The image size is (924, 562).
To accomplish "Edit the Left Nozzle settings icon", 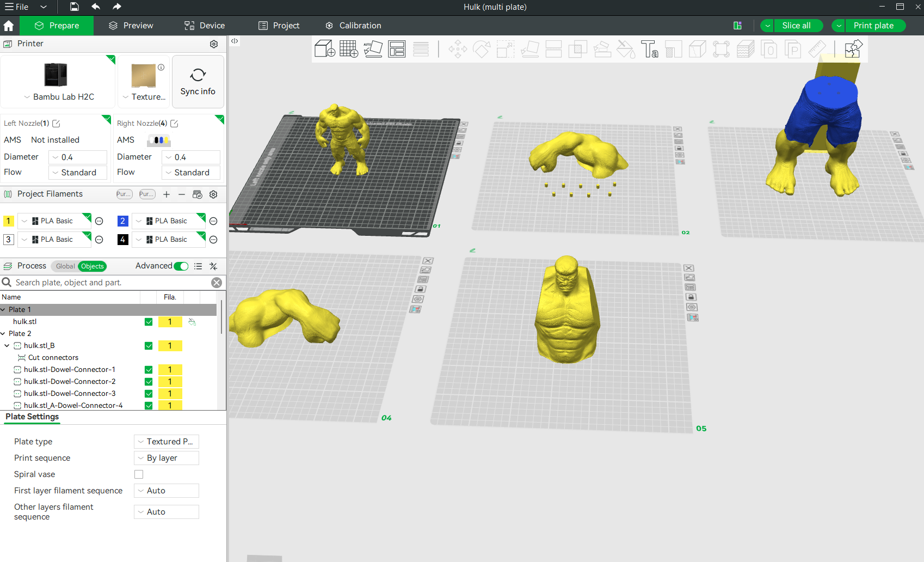I will (56, 124).
